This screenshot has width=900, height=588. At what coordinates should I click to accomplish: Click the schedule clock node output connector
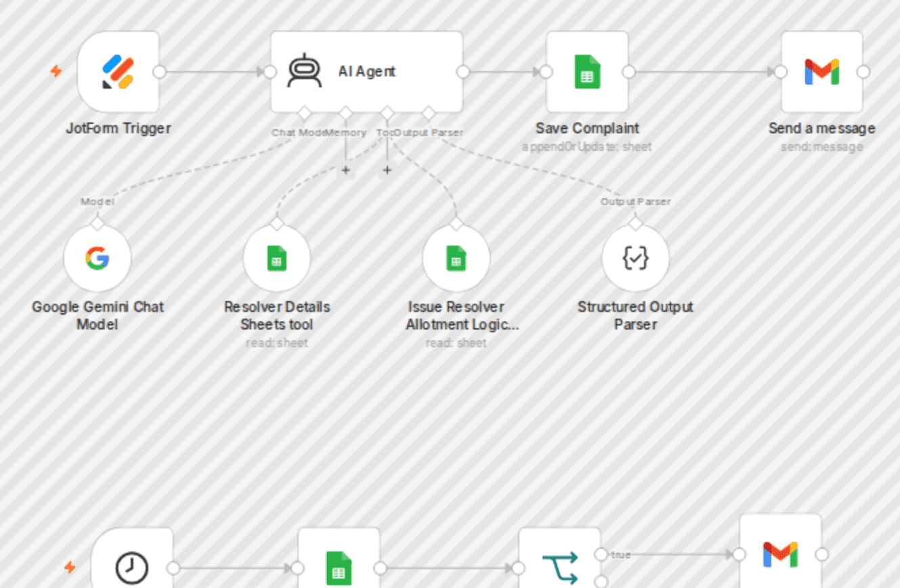point(173,568)
